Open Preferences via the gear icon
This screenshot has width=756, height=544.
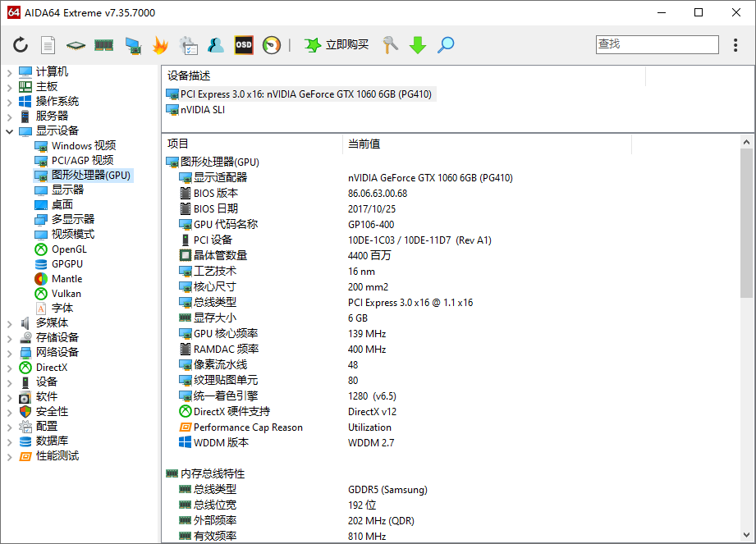[x=189, y=45]
